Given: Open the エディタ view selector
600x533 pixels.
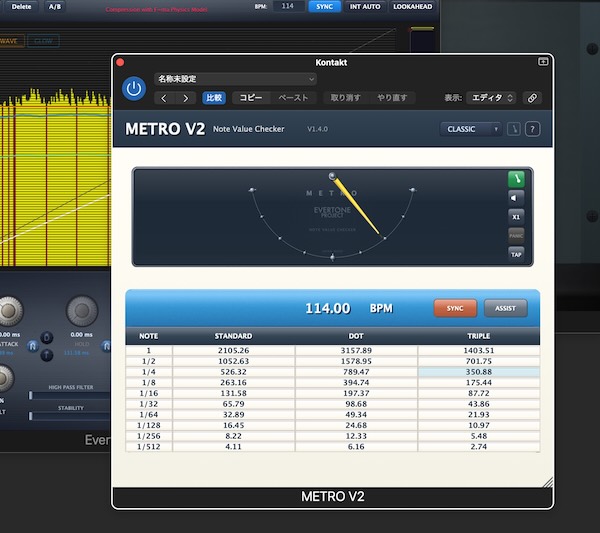Looking at the screenshot, I should pos(491,98).
